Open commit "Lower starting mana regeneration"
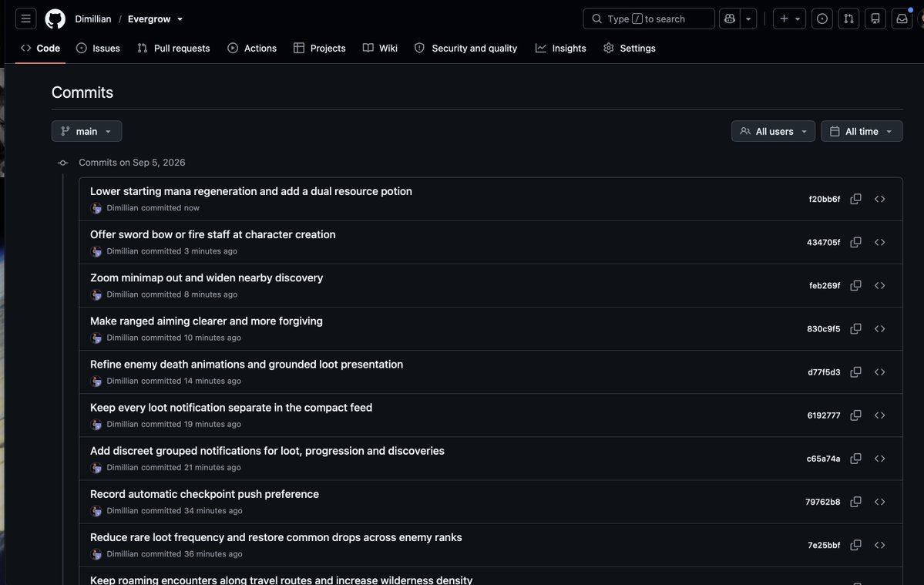Image resolution: width=924 pixels, height=585 pixels. point(251,191)
